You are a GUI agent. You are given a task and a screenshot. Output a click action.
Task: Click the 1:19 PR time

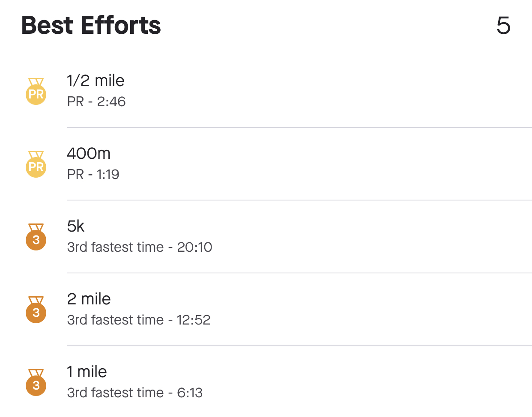[x=108, y=174]
